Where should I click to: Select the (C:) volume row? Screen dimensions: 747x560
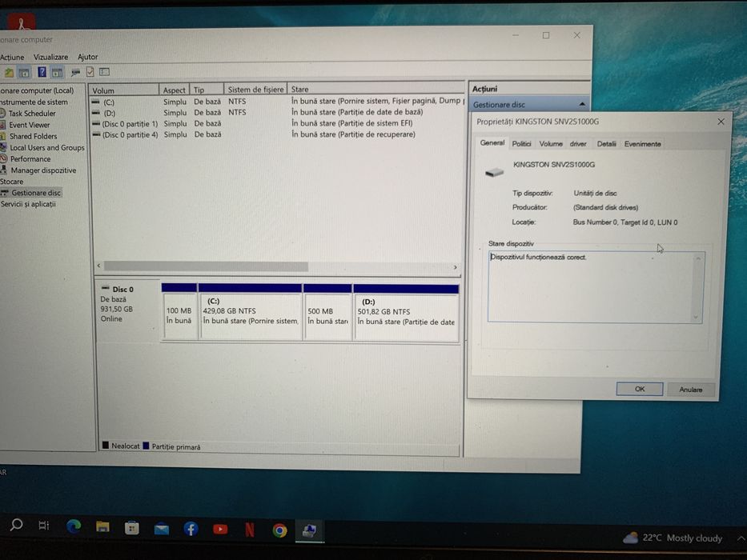point(276,102)
